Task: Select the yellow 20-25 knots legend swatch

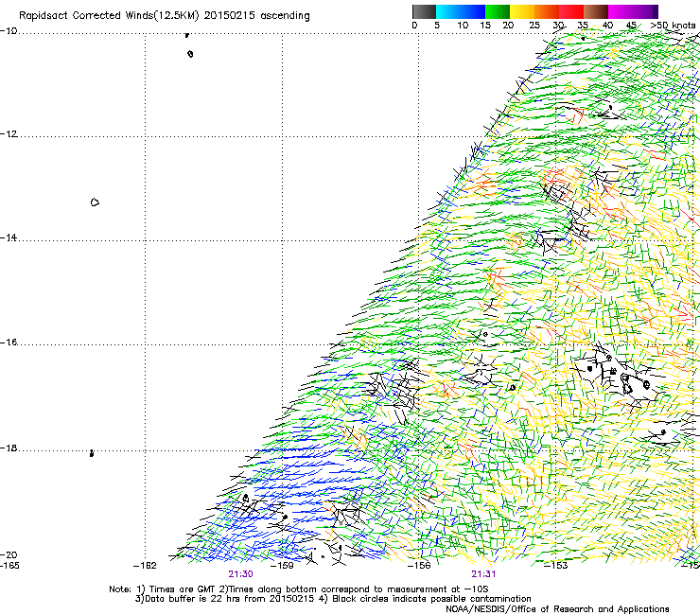Action: tap(522, 11)
